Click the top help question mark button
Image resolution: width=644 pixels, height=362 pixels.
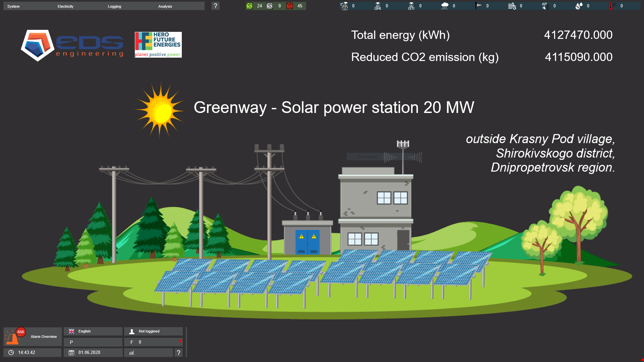(215, 6)
